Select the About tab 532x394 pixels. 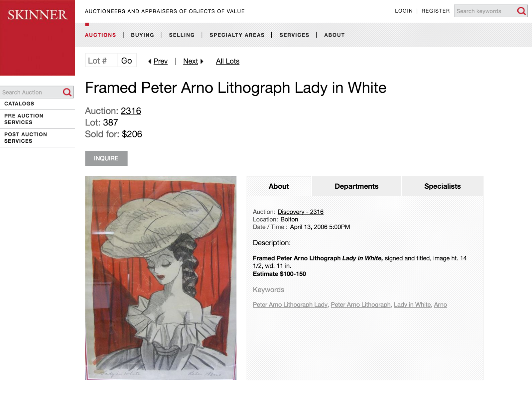pos(279,186)
